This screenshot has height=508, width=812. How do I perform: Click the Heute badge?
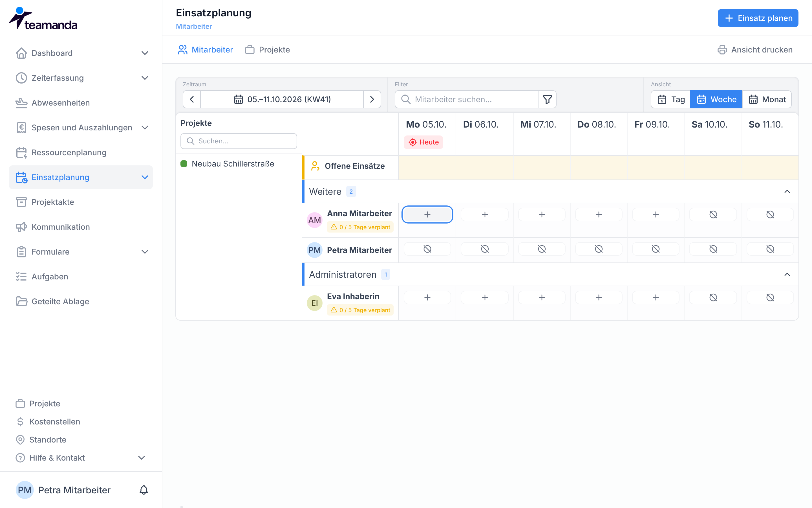point(423,142)
